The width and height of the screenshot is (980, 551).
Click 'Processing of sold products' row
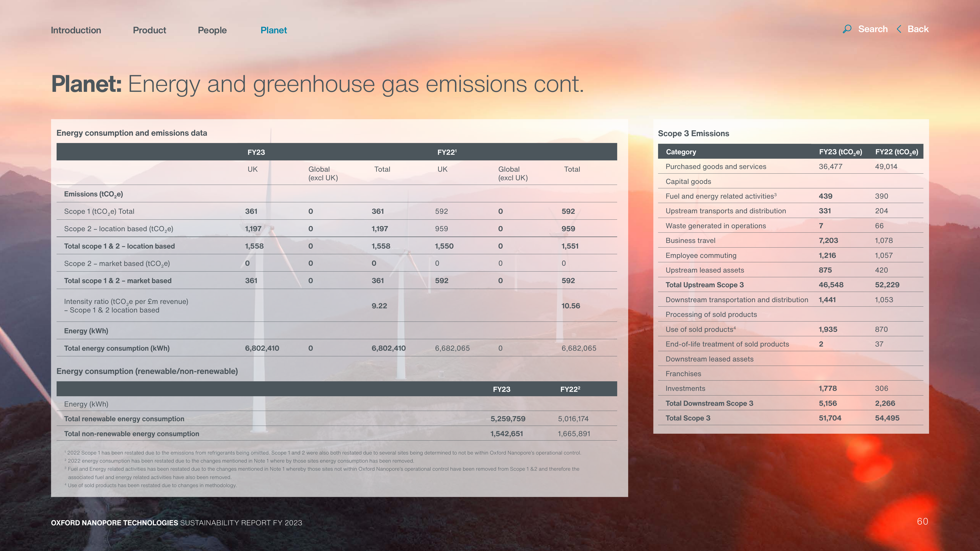(x=791, y=314)
